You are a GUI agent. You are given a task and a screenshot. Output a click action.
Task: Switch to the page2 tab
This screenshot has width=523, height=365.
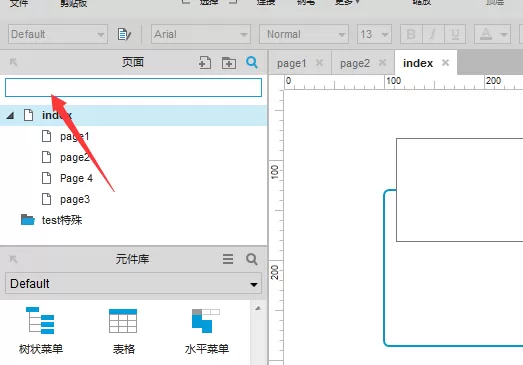pyautogui.click(x=355, y=63)
